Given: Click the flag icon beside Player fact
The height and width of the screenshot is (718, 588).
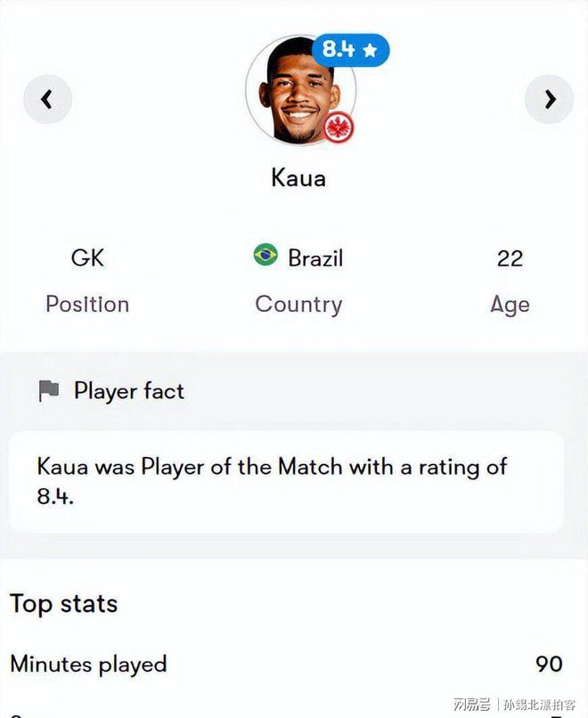Looking at the screenshot, I should click(x=49, y=390).
